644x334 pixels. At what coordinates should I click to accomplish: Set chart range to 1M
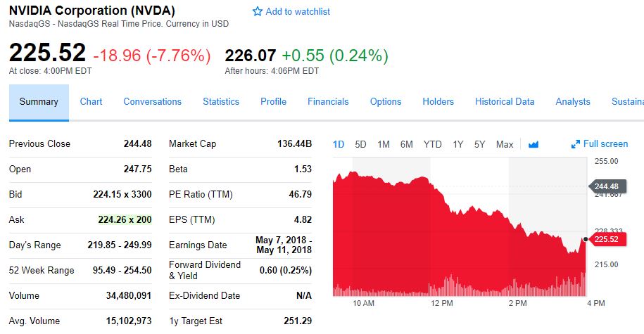pyautogui.click(x=384, y=145)
